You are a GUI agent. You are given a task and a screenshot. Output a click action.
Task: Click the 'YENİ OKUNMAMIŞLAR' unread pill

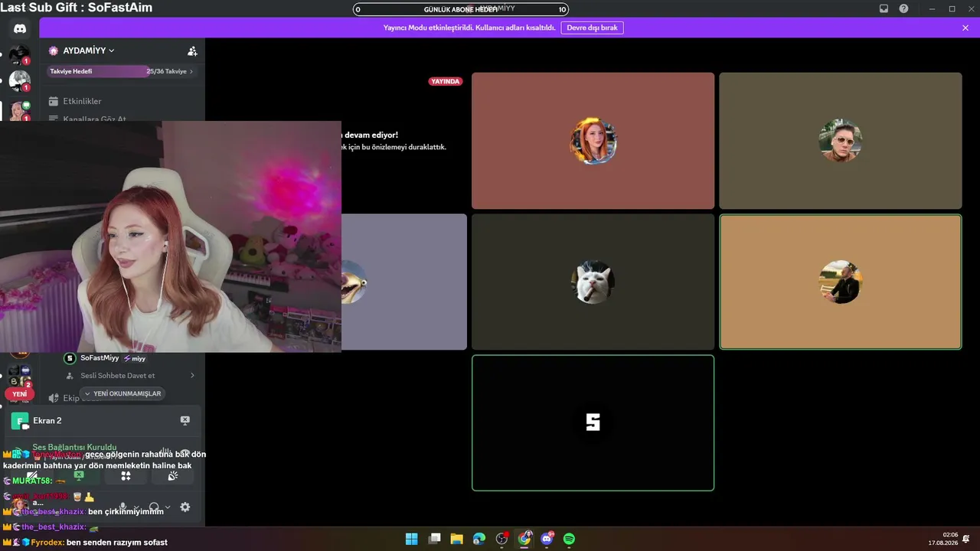(122, 393)
